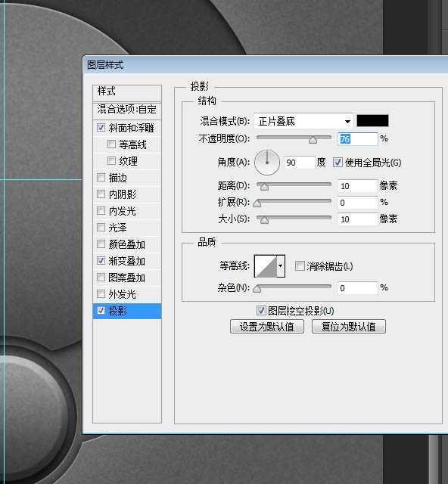Click the 角度 value field showing 90
This screenshot has height=484, width=448.
299,163
